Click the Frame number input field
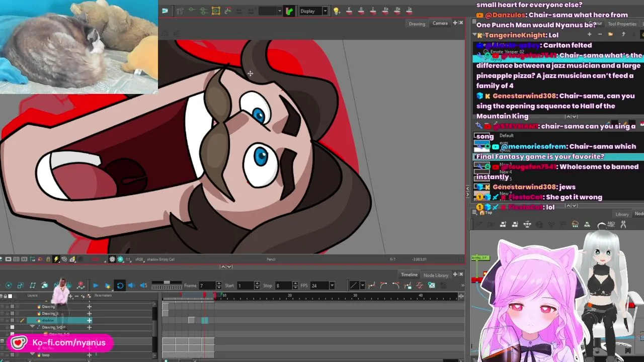 point(207,286)
